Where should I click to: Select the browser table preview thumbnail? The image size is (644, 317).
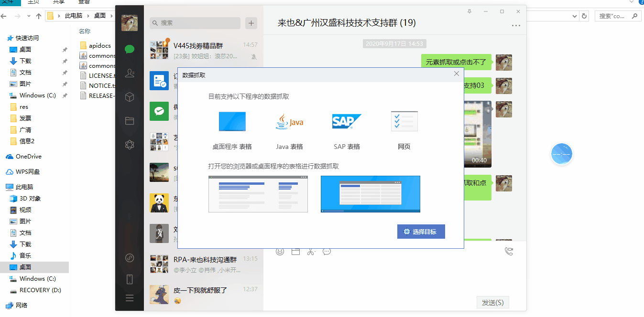(x=258, y=194)
